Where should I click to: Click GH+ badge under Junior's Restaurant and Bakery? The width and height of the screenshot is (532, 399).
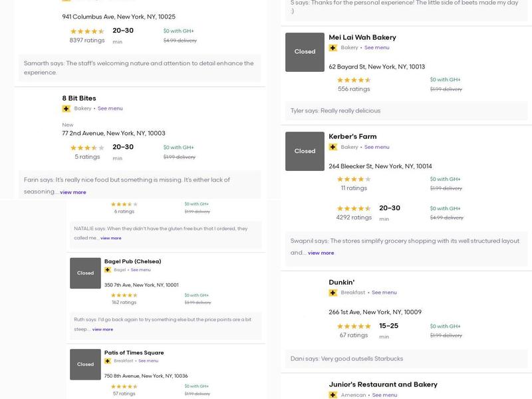tap(333, 395)
